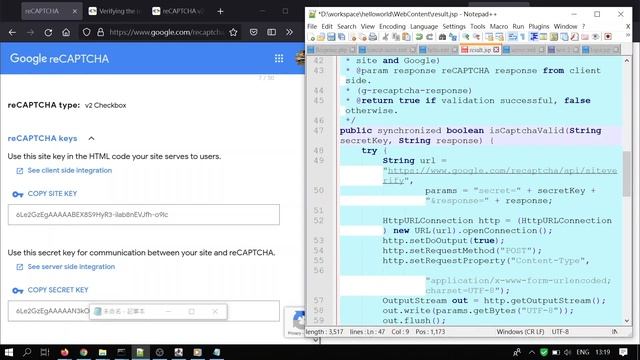Screen dimensions: 640x360
Task: Click the siteverify URL in the code
Action: (501, 171)
